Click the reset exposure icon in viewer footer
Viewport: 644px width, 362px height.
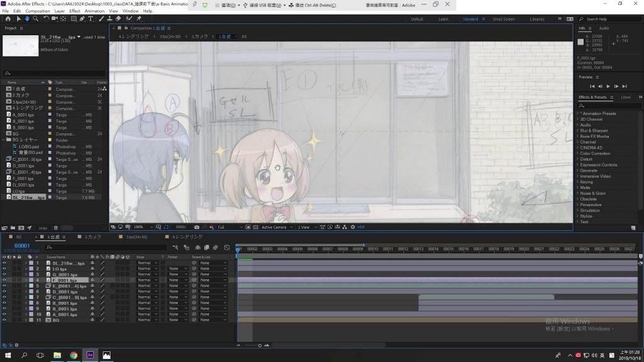coord(353,227)
